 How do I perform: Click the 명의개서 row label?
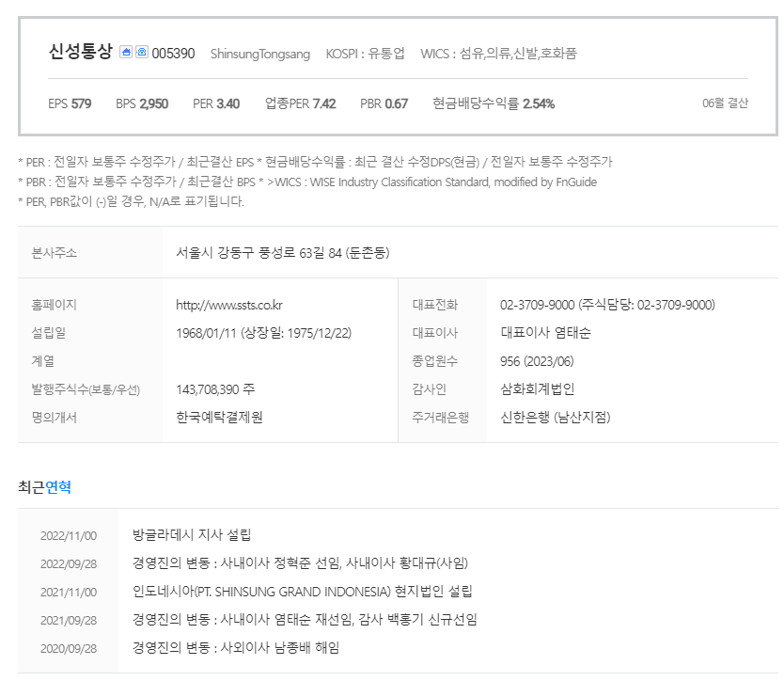[x=54, y=418]
